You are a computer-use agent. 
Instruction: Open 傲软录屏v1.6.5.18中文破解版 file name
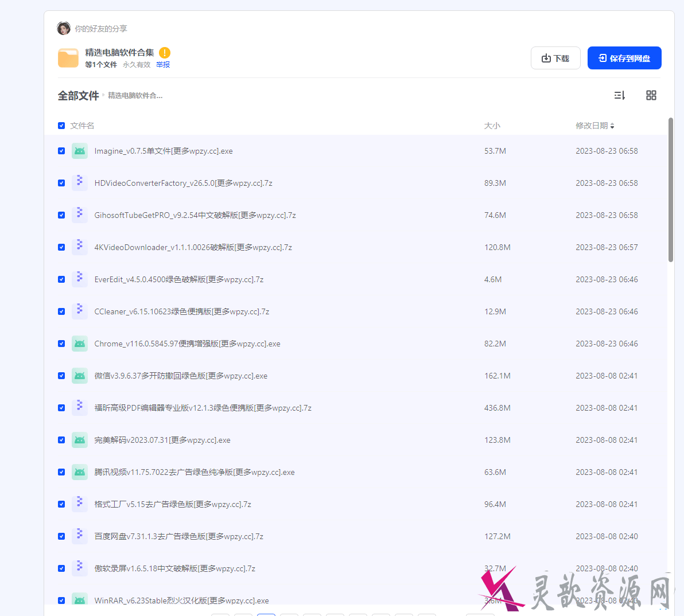coord(175,568)
